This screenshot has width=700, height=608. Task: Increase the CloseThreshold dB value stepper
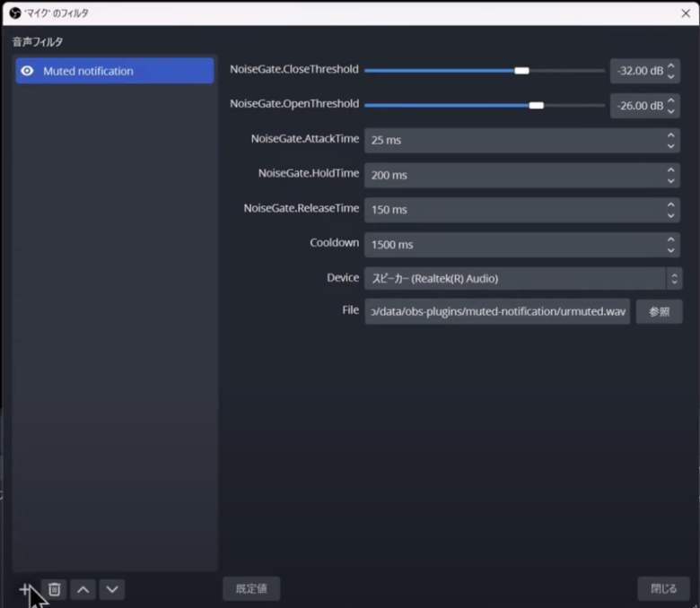click(671, 65)
